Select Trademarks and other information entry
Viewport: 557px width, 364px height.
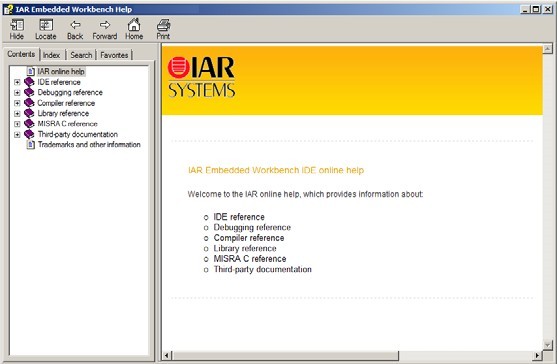(x=89, y=145)
